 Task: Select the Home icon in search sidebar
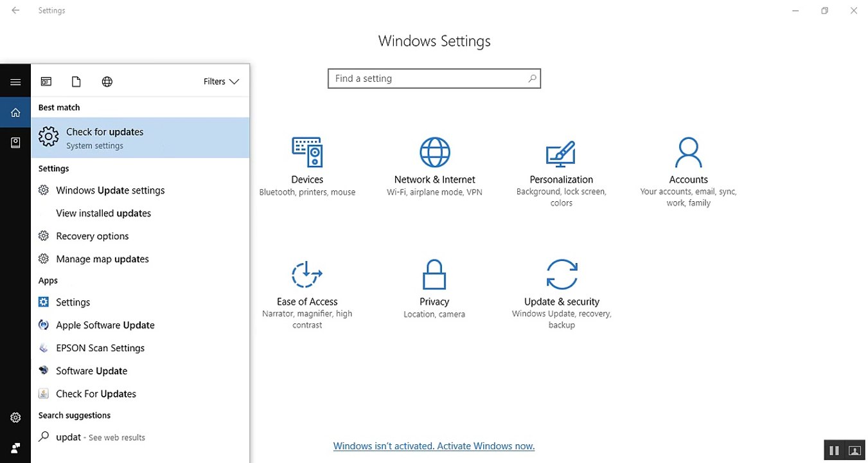coord(15,113)
